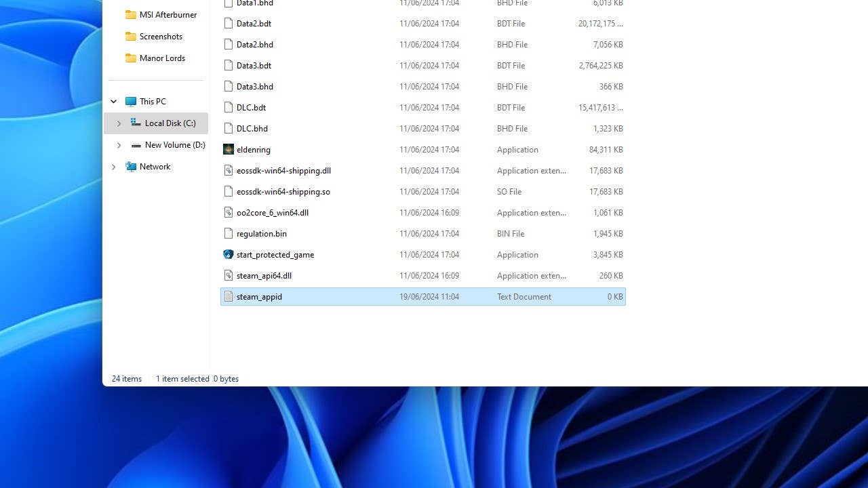Click the DLC.bhd file icon

click(229, 129)
